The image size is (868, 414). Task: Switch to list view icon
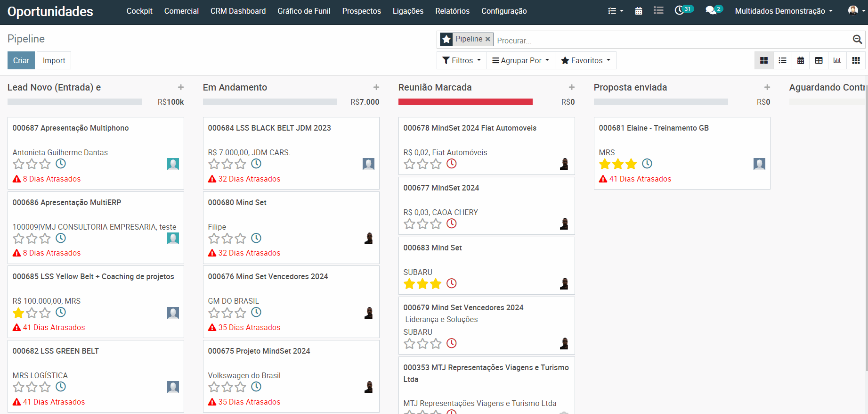(782, 60)
